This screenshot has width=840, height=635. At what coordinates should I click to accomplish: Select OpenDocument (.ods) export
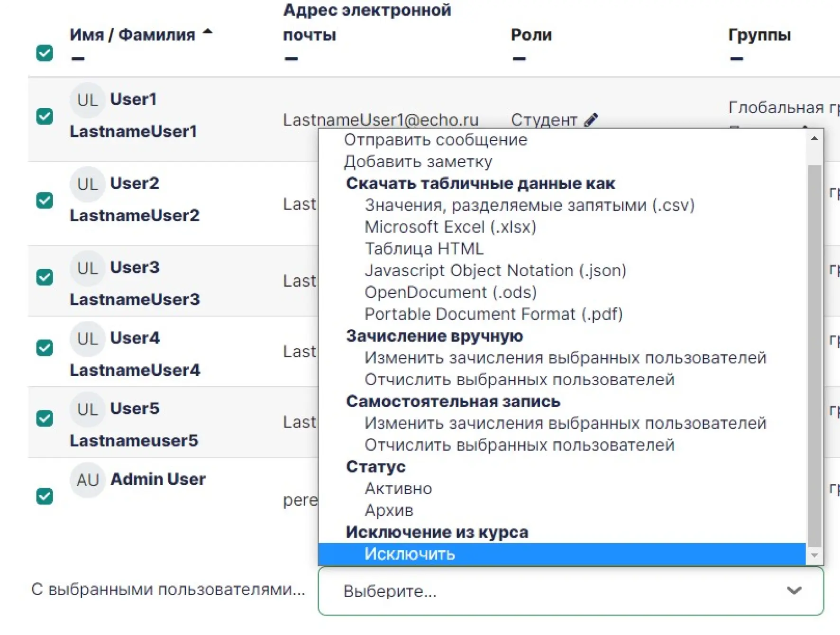pyautogui.click(x=562, y=292)
